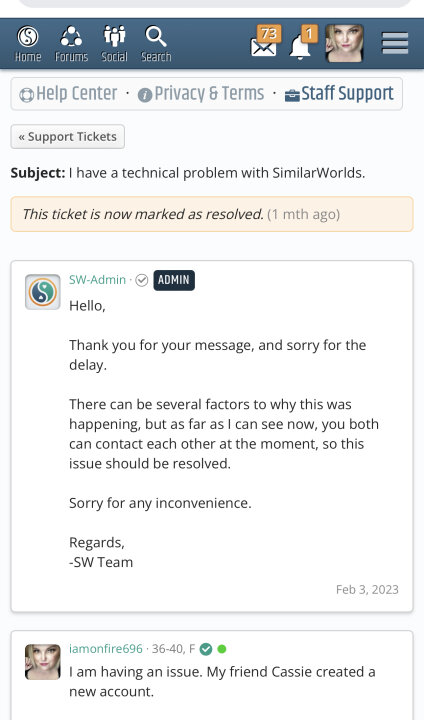Go back to Support Tickets
Screen dimensions: 424x720
click(68, 137)
